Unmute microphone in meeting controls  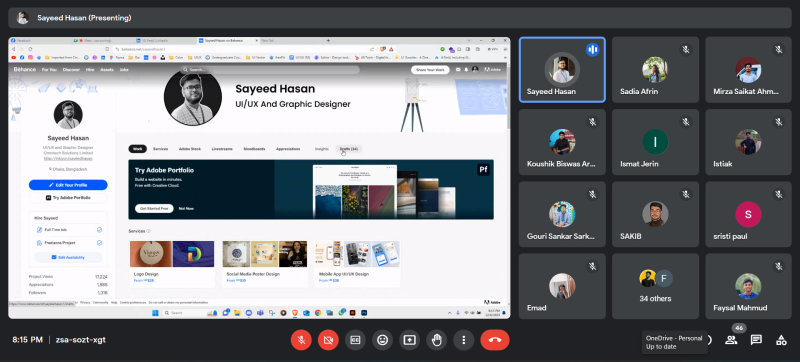coord(301,340)
